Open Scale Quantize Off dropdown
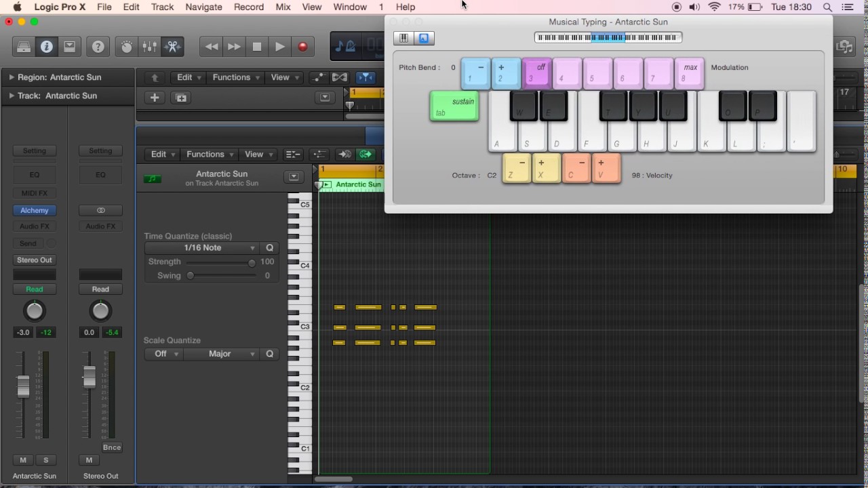The height and width of the screenshot is (488, 868). coord(163,354)
